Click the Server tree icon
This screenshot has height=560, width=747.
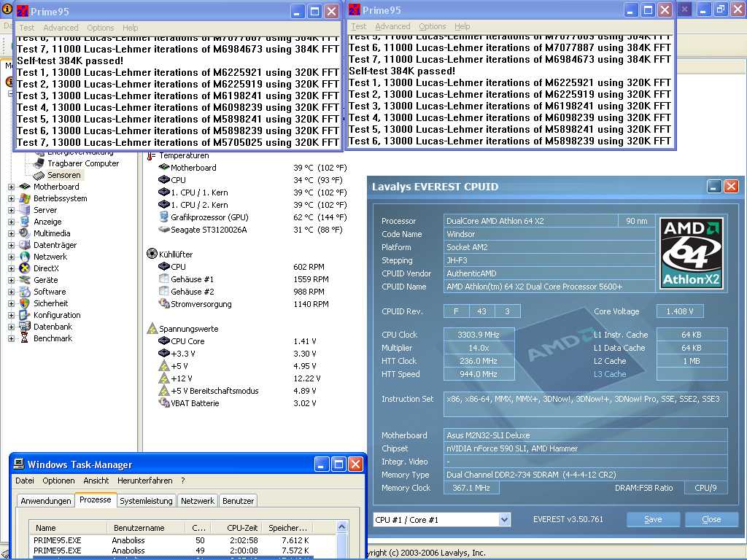[25, 210]
